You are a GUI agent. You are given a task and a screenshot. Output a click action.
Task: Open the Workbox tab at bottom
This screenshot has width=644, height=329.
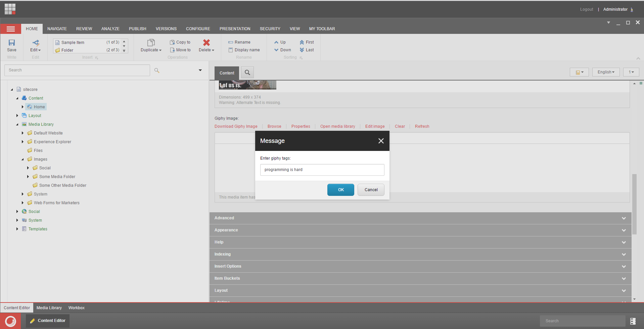(x=76, y=308)
